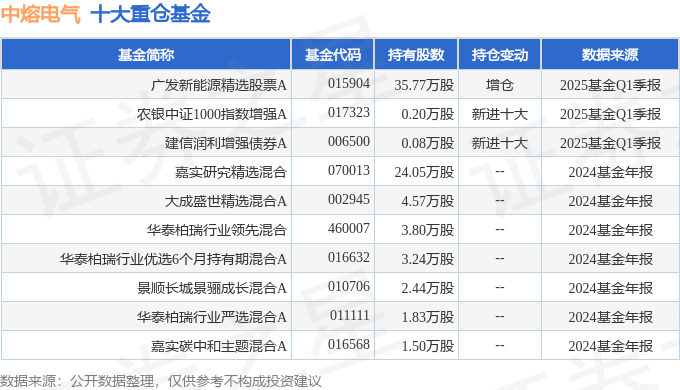Click the 嘉实碳中和主题混合A fund name
The height and width of the screenshot is (390, 680).
click(x=219, y=346)
